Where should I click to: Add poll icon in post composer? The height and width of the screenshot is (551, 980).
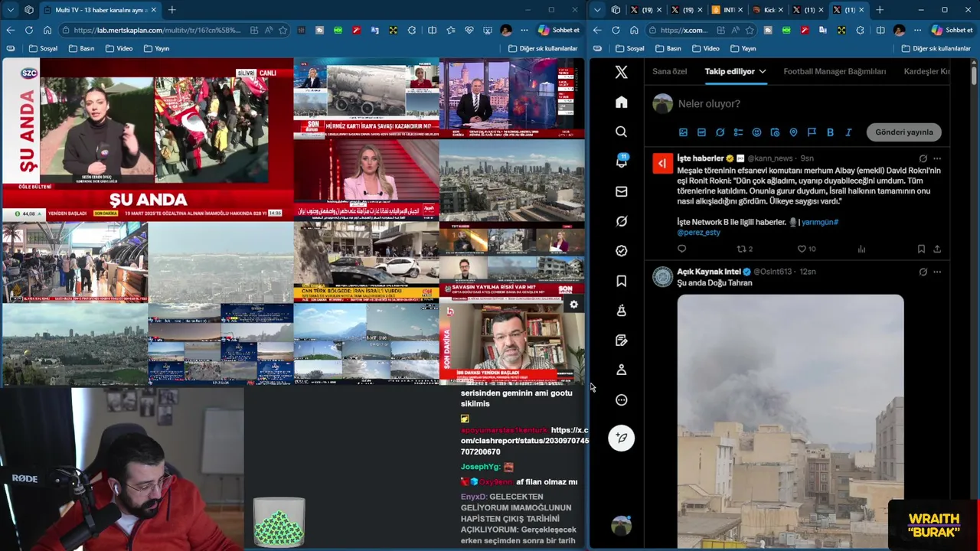[x=738, y=132]
